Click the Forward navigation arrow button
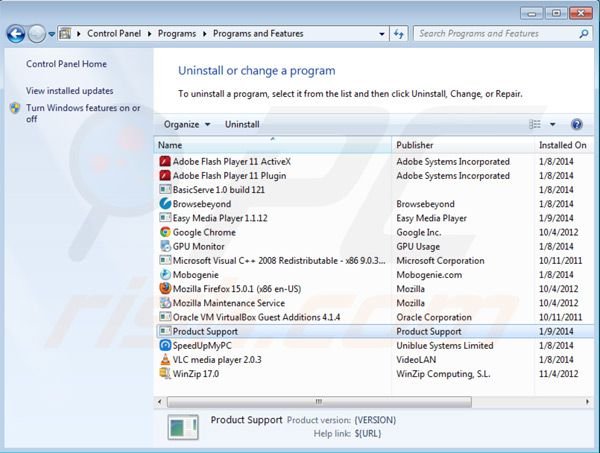The width and height of the screenshot is (600, 453). [x=37, y=34]
